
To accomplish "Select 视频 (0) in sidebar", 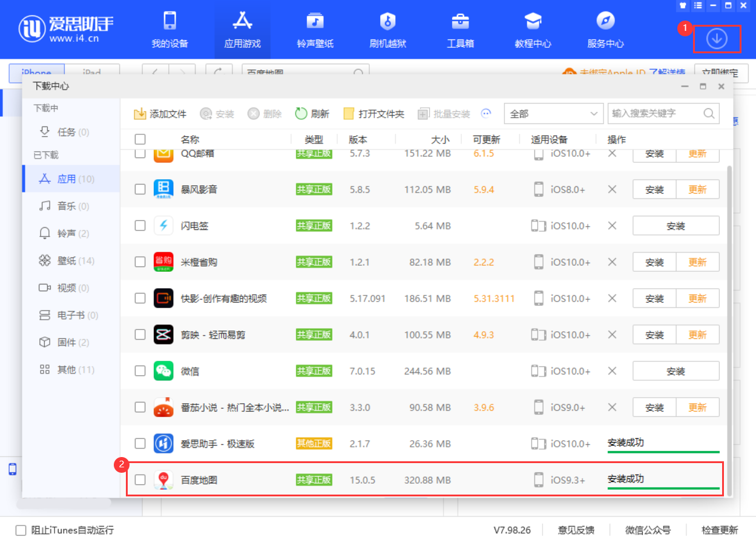I will pos(71,288).
